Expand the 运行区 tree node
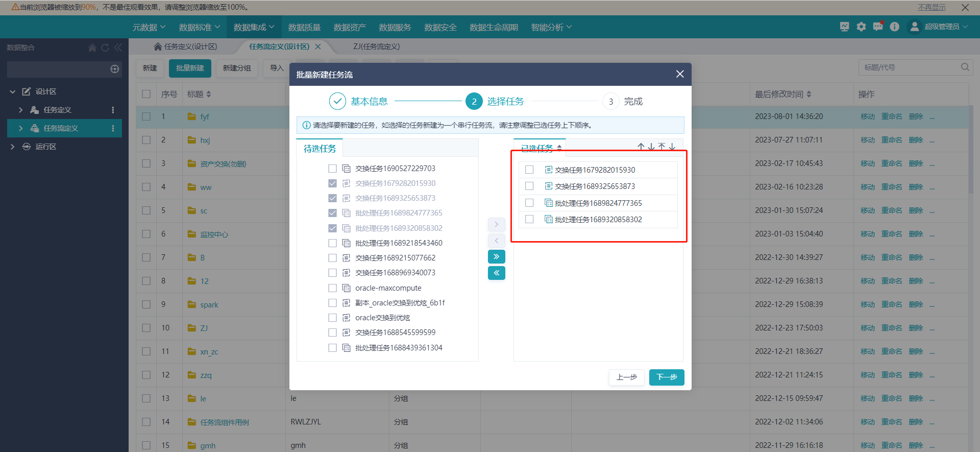 (13, 147)
